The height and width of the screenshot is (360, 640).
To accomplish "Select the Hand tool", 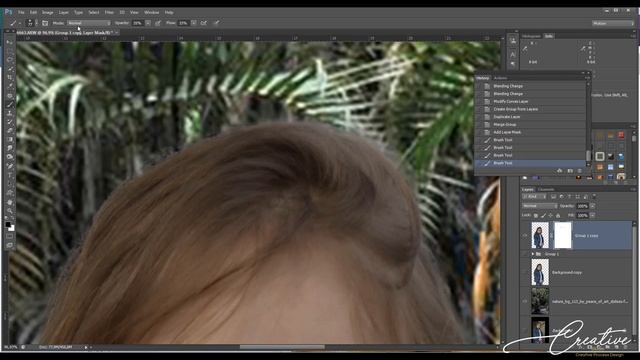I will 9,202.
